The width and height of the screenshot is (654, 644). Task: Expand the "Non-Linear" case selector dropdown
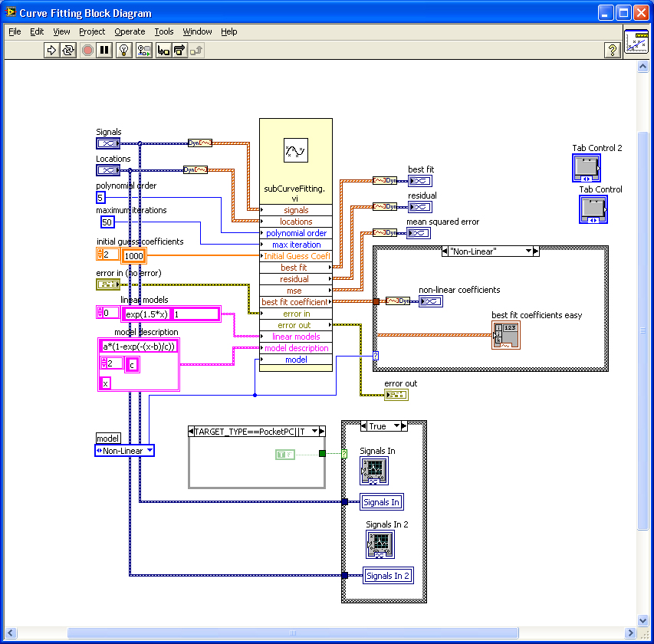[x=527, y=251]
